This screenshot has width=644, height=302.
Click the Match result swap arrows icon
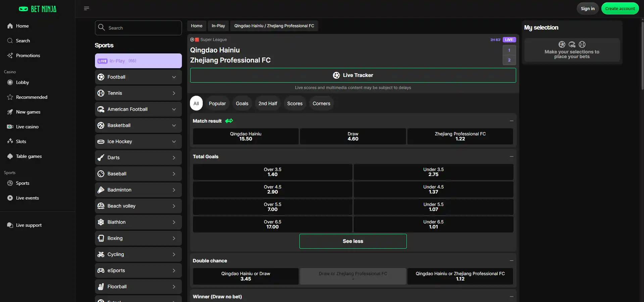point(229,121)
